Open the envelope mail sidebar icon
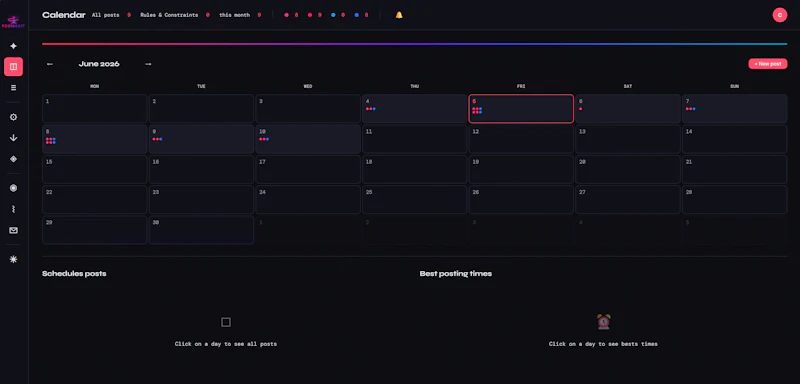Viewport: 800px width, 384px height. click(x=13, y=230)
